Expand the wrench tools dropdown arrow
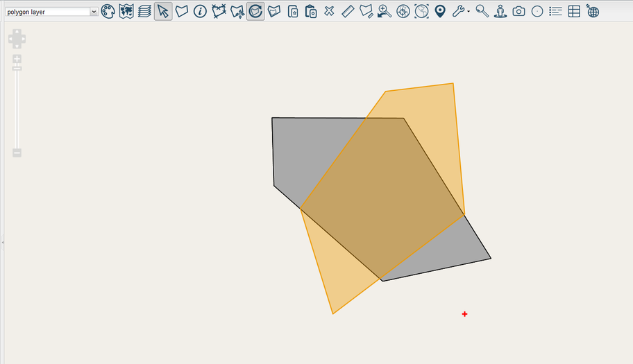This screenshot has width=633, height=364. point(469,12)
